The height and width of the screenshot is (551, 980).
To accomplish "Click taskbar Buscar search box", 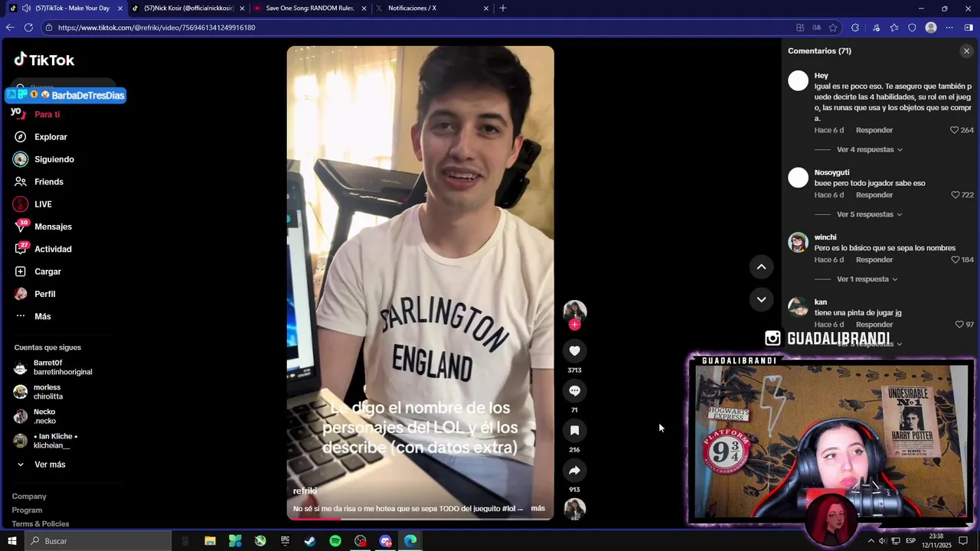I will [97, 541].
